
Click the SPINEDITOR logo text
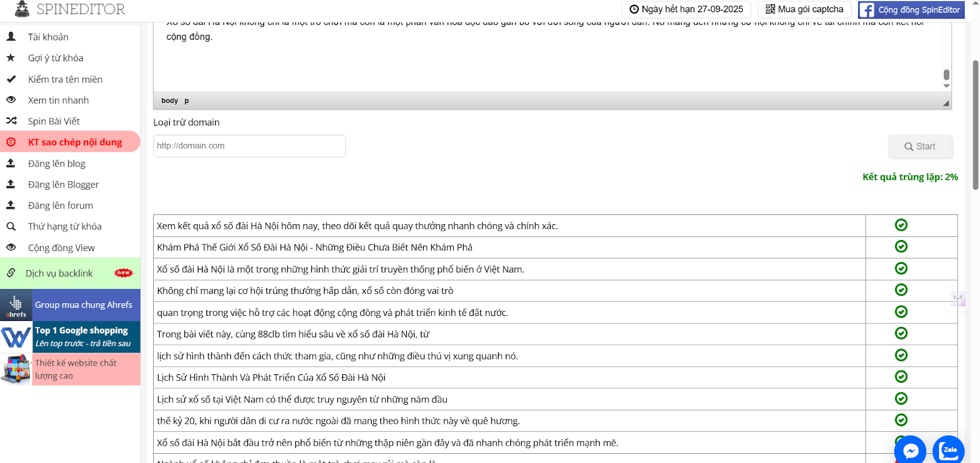coord(81,9)
